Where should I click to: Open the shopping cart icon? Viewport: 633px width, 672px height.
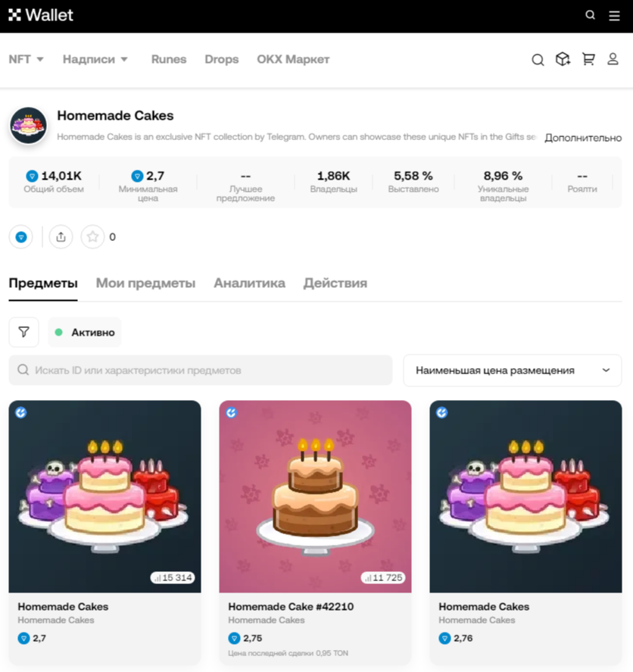588,59
